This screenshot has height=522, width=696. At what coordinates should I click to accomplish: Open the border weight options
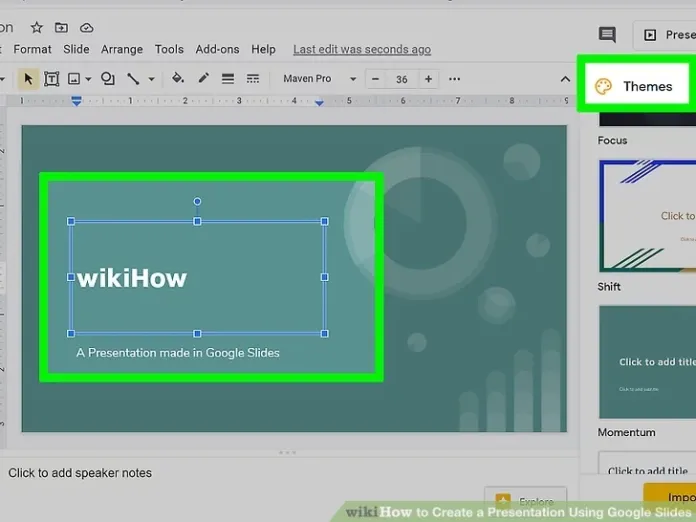click(x=228, y=79)
